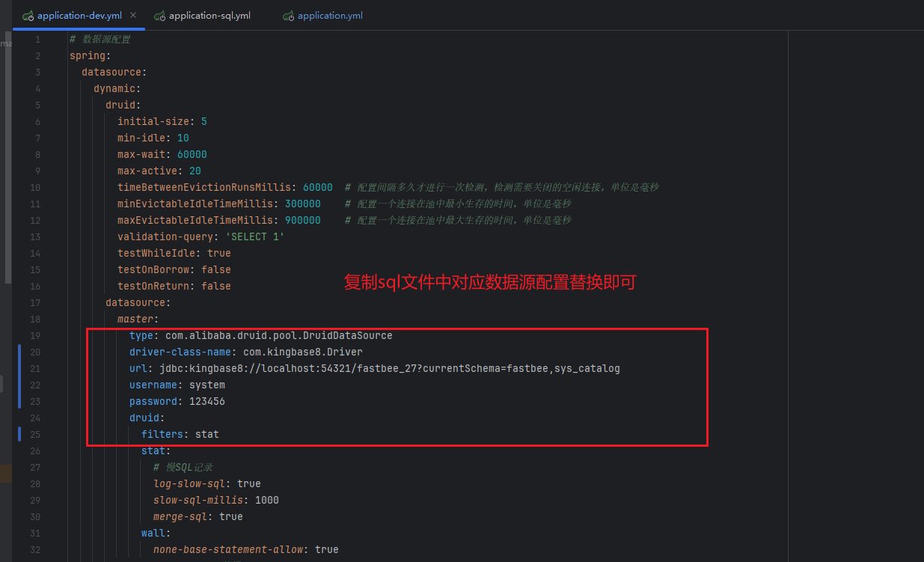Click the Spring icon on application-dev.yml tab

(x=28, y=16)
